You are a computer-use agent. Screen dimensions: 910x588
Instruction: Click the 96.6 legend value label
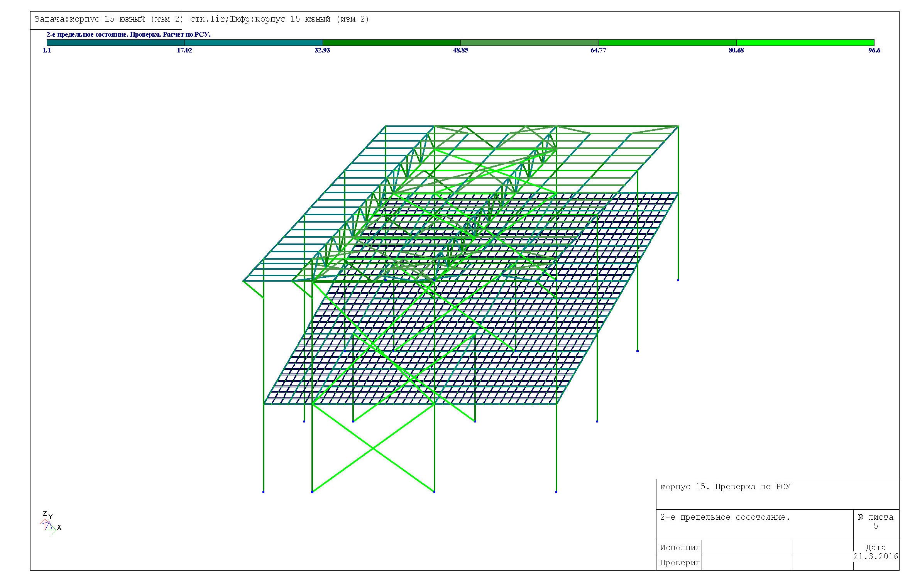coord(874,51)
